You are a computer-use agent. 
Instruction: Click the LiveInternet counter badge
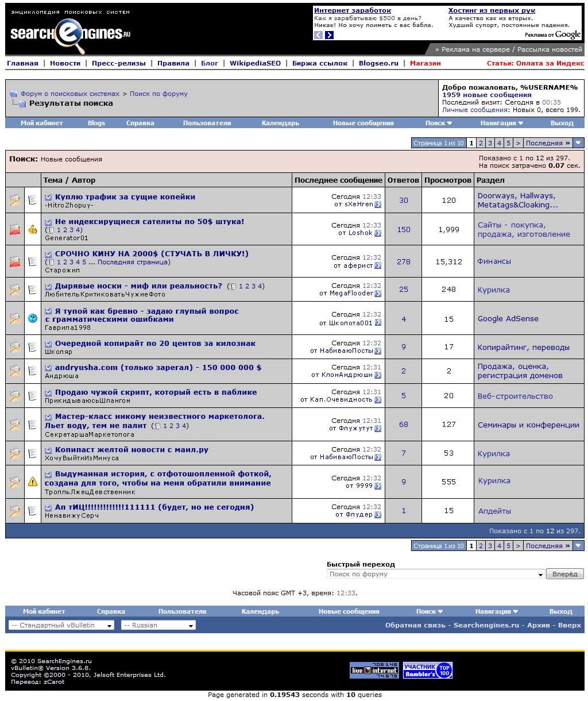[374, 670]
